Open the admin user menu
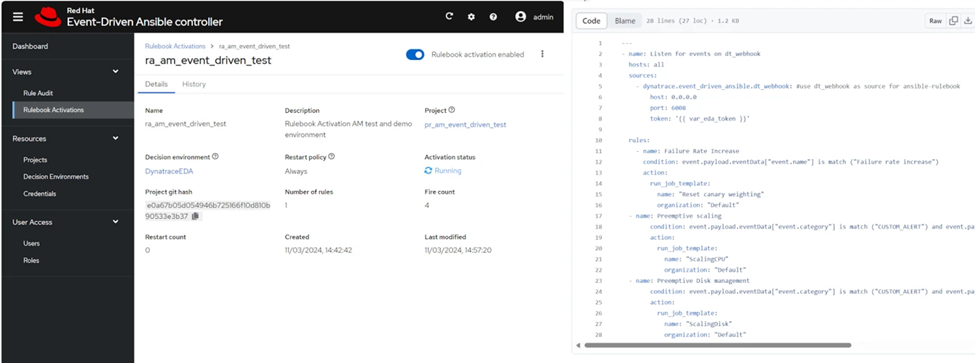975x363 pixels. (534, 17)
